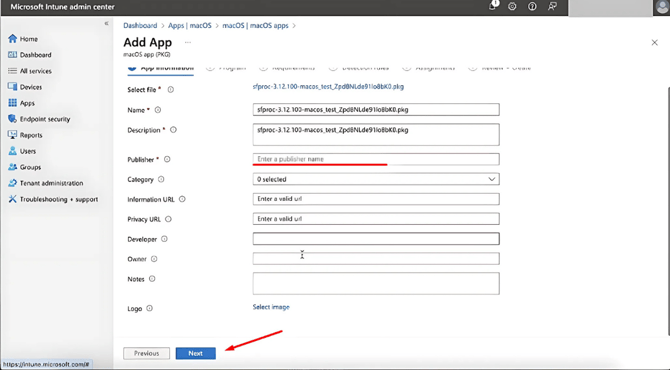Image resolution: width=670 pixels, height=370 pixels.
Task: Show info tooltip for Developer
Action: (165, 239)
